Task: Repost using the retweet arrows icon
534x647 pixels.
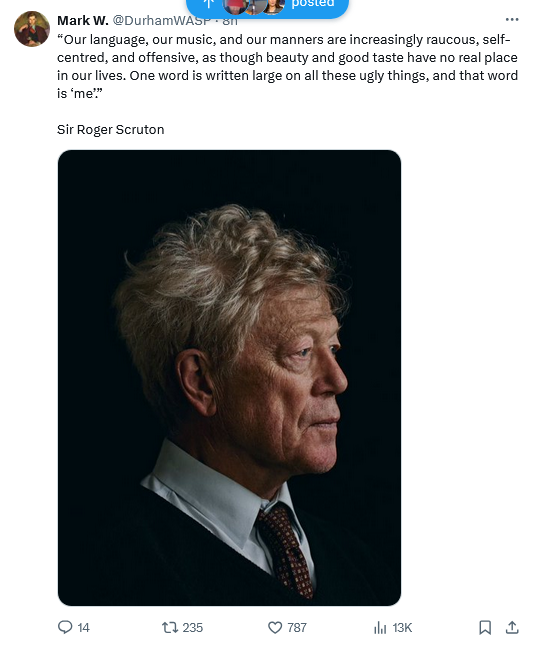Action: tap(170, 628)
